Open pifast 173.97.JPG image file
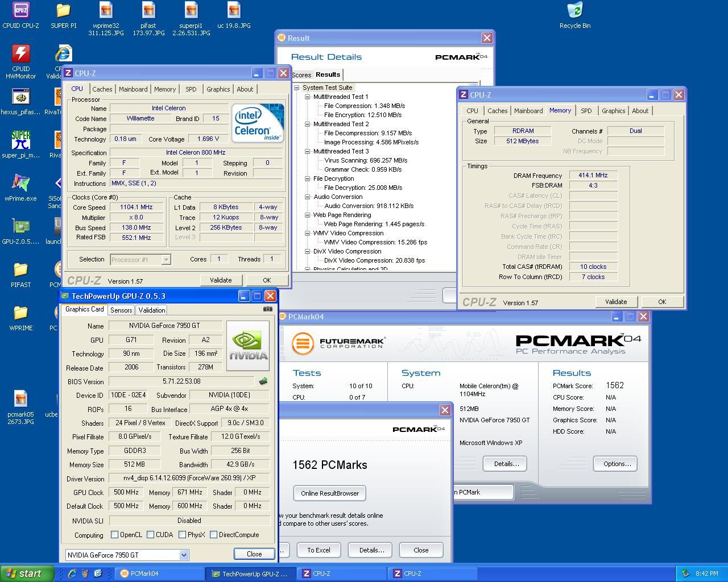Viewport: 728px width, 582px height. 148,19
